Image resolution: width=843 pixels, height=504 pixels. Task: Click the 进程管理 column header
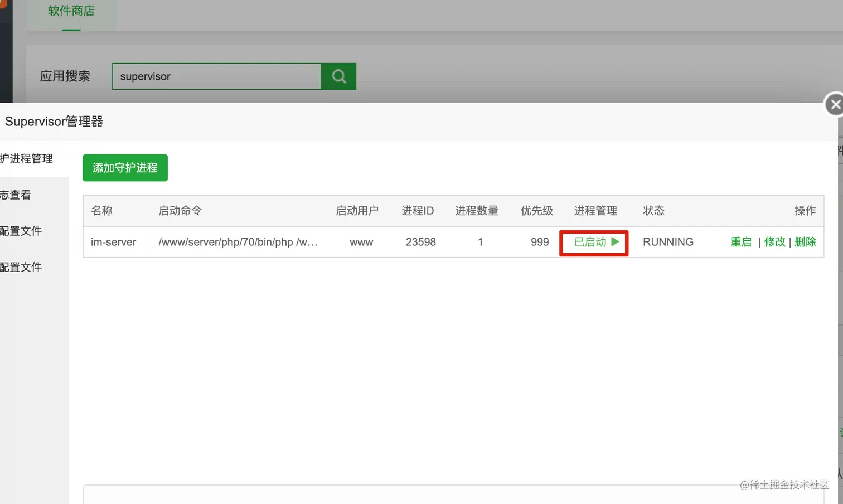click(595, 211)
